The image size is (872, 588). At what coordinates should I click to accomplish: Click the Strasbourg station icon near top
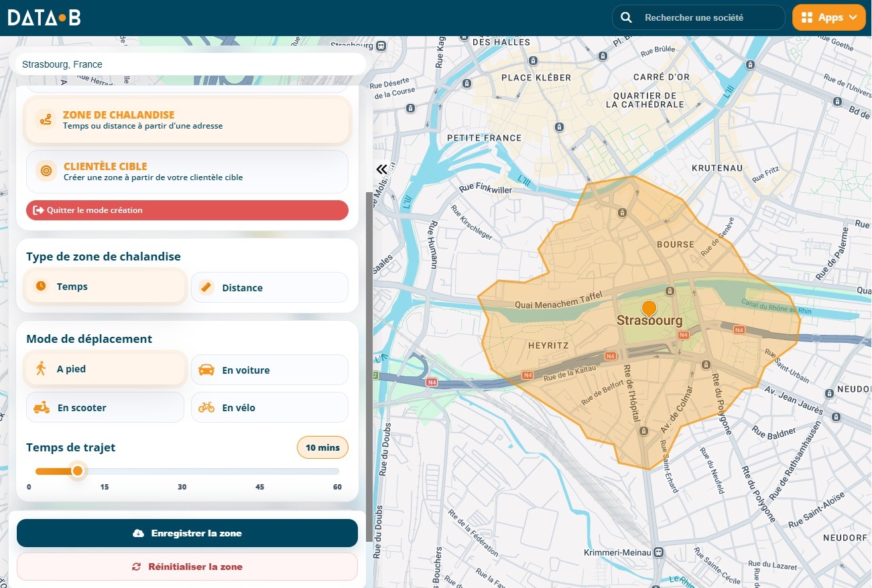pos(381,46)
